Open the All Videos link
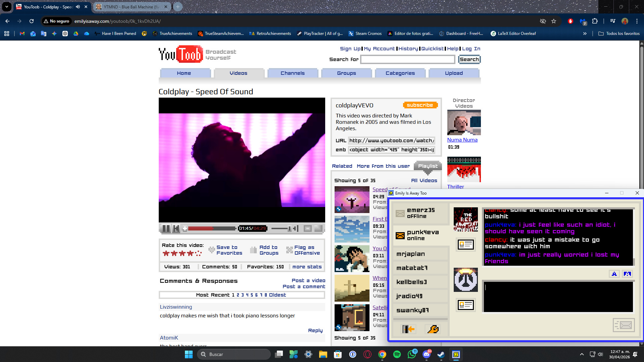The image size is (644, 362). click(x=424, y=180)
